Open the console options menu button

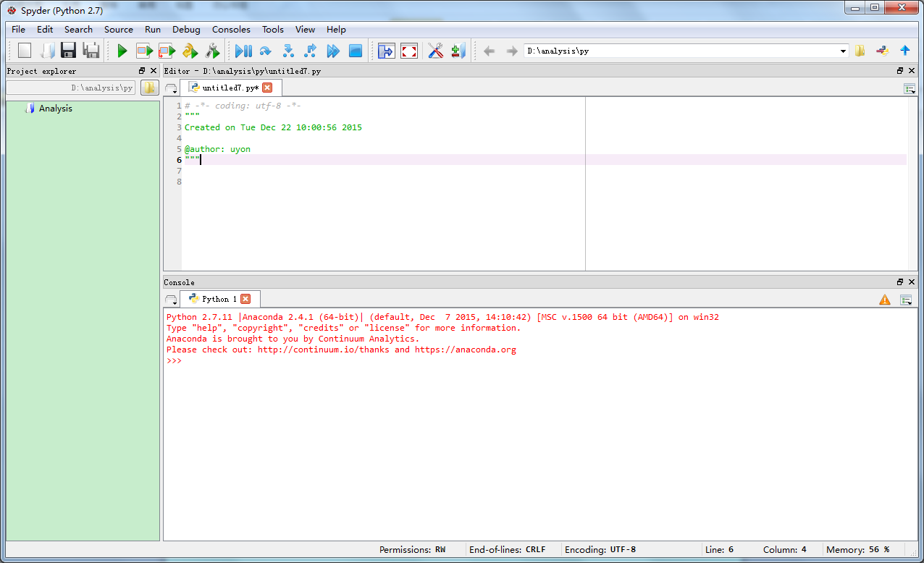[x=906, y=300]
